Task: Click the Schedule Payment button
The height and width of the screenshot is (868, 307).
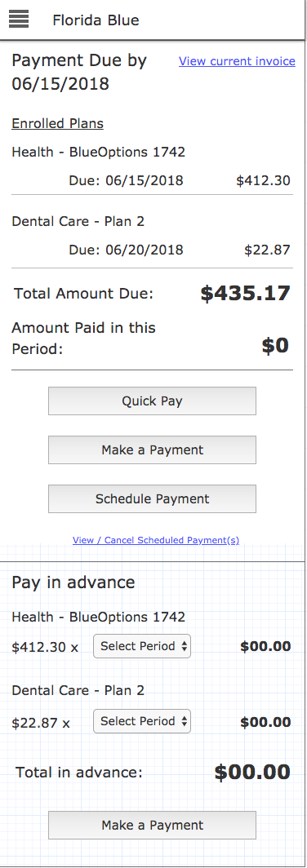Action: coord(153,498)
